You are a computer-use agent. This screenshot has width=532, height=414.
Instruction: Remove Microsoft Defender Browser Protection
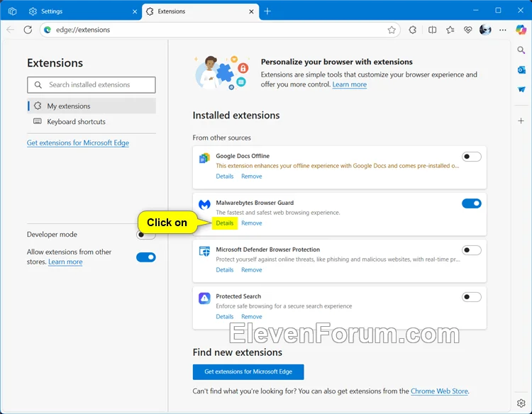click(251, 270)
